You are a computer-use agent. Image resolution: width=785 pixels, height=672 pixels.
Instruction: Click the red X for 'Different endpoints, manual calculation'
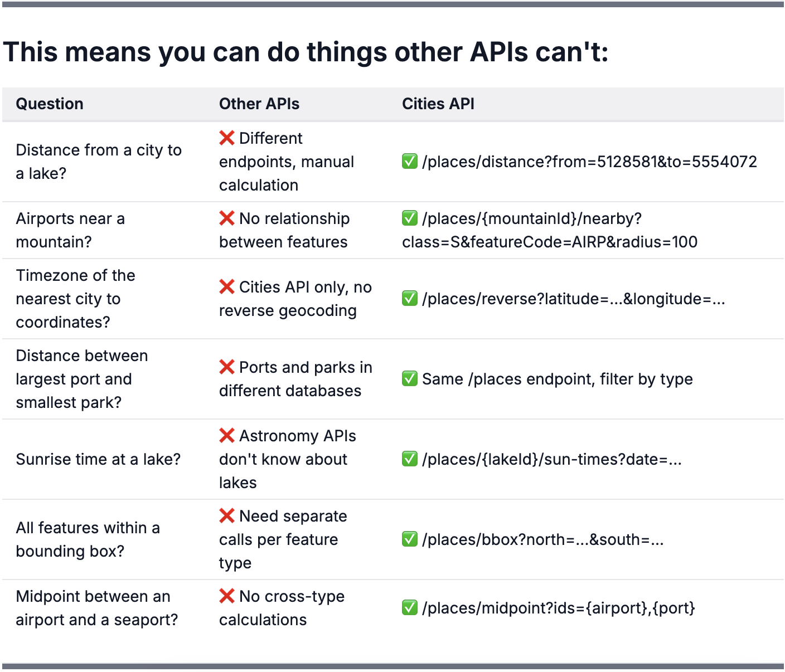coord(226,138)
